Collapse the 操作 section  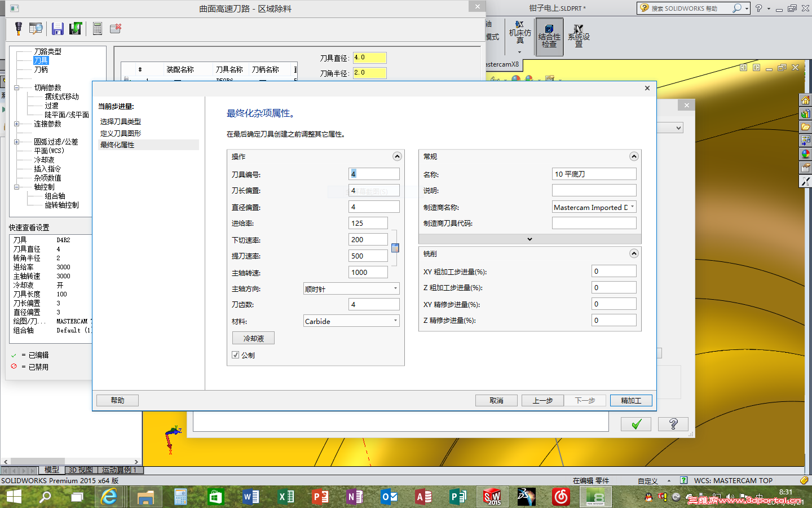pos(397,156)
